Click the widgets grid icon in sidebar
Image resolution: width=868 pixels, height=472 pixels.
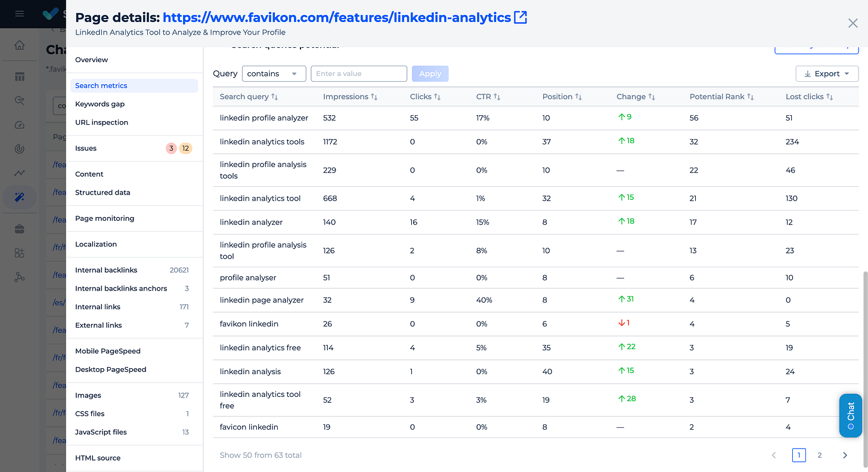click(x=20, y=253)
